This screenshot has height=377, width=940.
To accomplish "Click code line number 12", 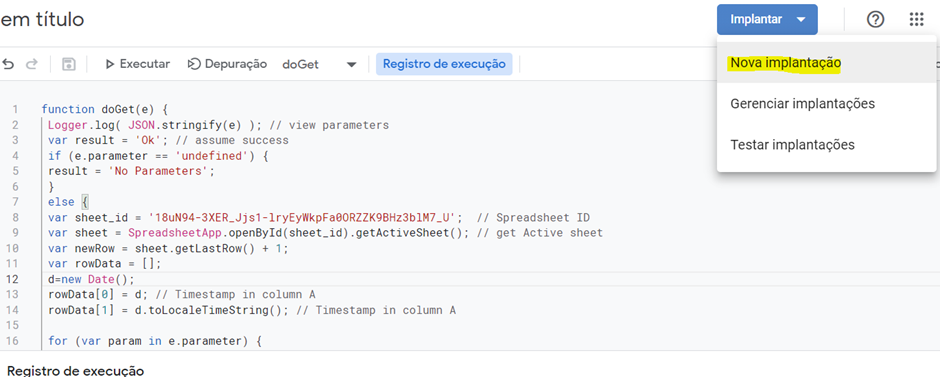I will (14, 279).
